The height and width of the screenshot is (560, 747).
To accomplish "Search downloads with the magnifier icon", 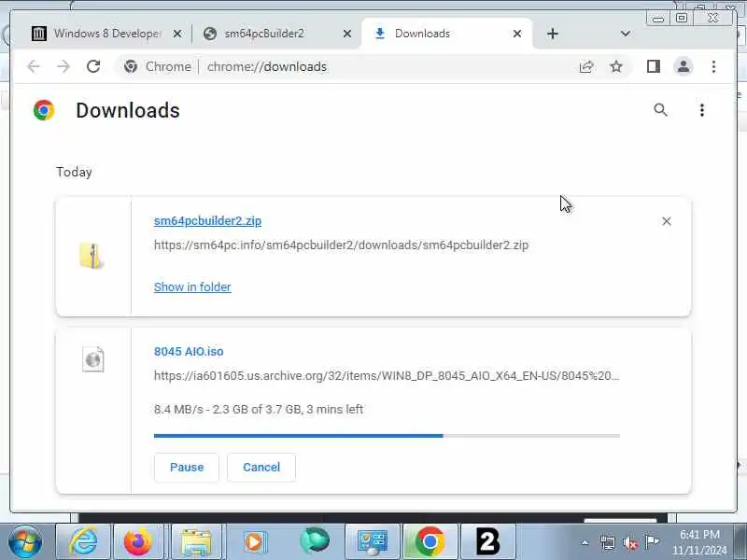I will 660,110.
